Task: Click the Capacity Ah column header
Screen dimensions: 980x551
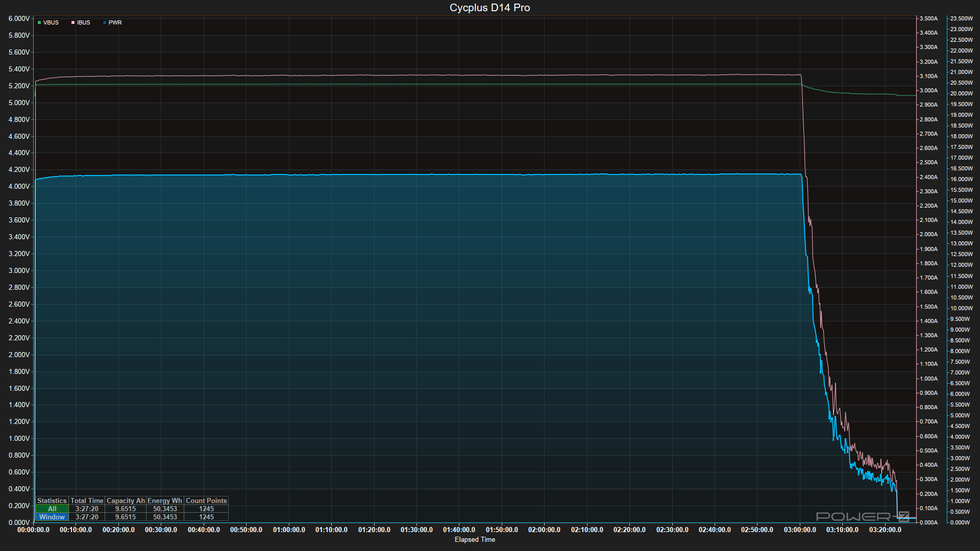Action: [126, 500]
